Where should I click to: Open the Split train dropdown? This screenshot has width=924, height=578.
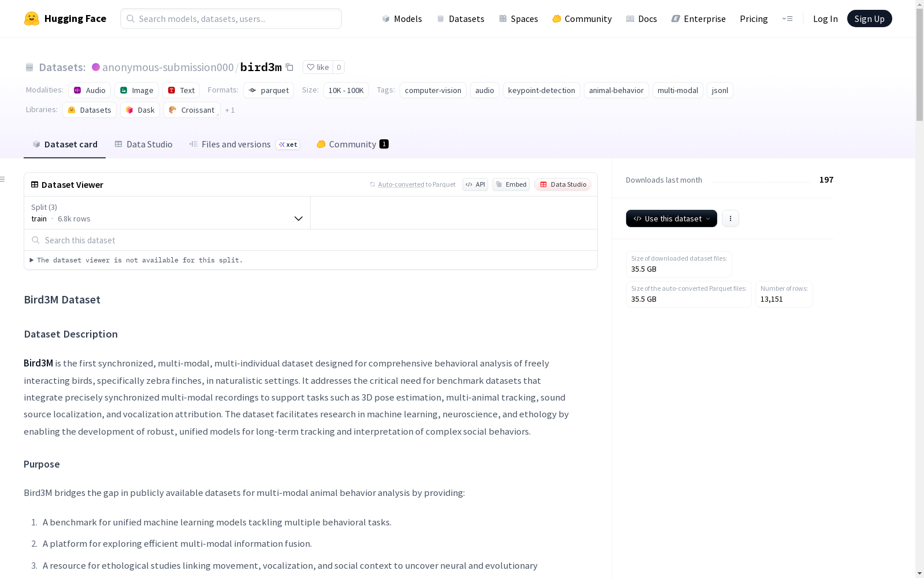[x=167, y=213]
